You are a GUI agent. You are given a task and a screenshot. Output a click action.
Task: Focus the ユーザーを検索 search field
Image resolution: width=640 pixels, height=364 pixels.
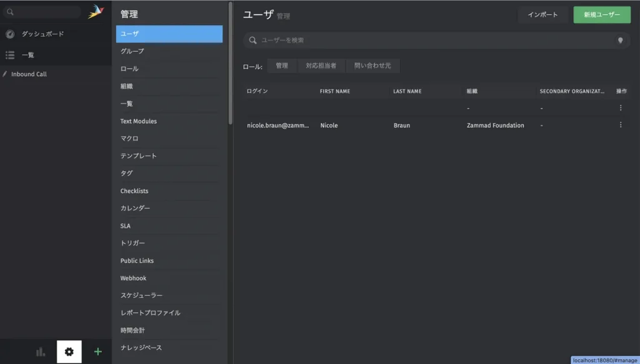coord(437,41)
